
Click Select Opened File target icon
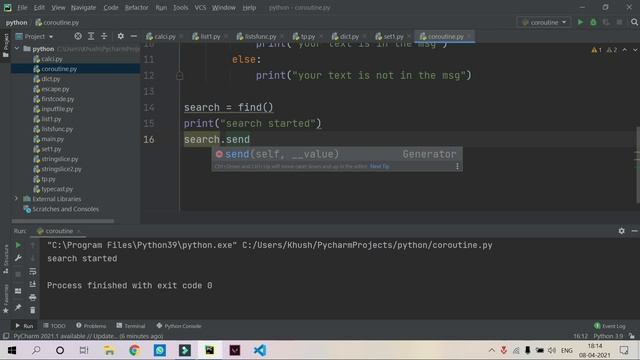pyautogui.click(x=78, y=36)
